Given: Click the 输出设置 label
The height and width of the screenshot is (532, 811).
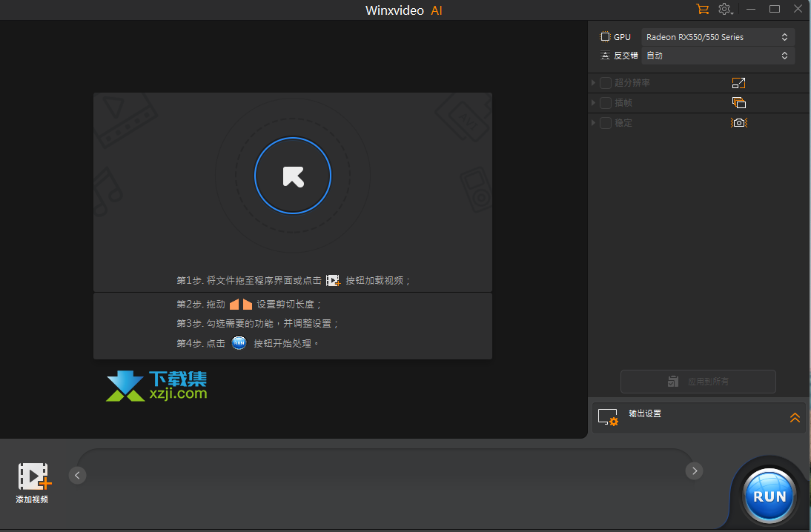Looking at the screenshot, I should (x=645, y=413).
